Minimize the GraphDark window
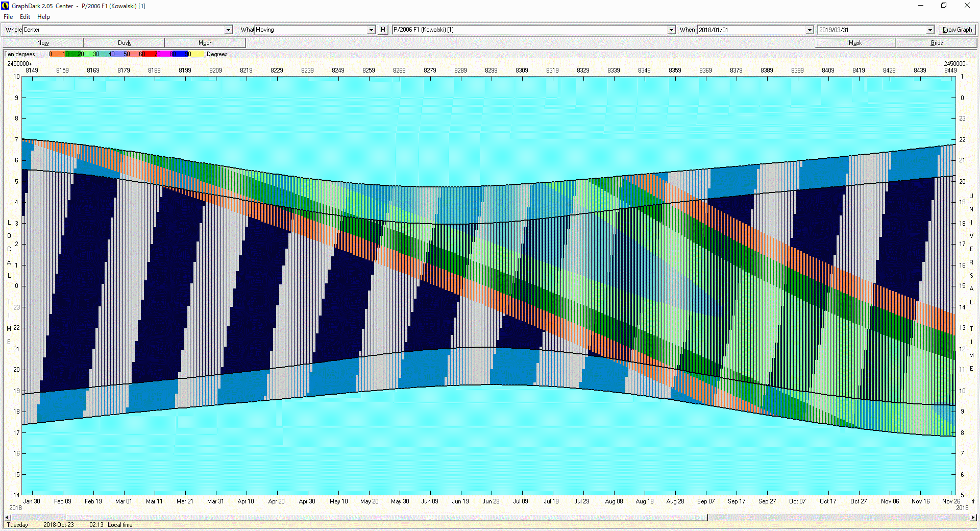Image resolution: width=980 pixels, height=531 pixels. 921,6
